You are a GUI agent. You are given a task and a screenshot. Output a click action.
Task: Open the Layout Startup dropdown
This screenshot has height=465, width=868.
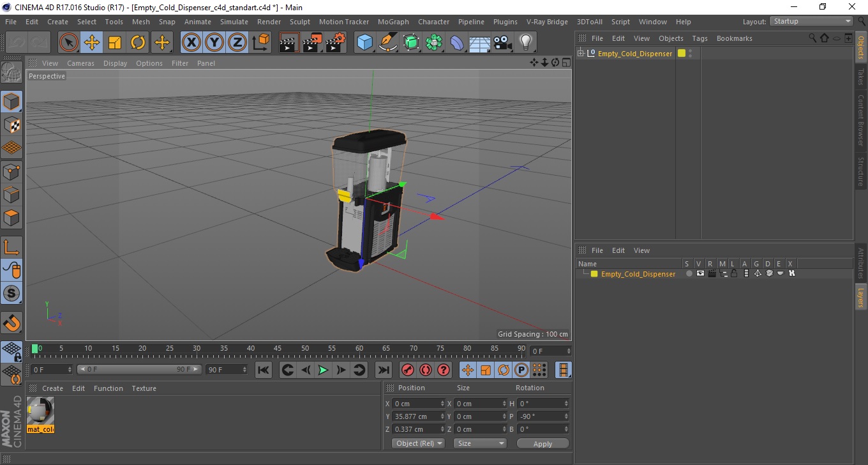pos(812,21)
